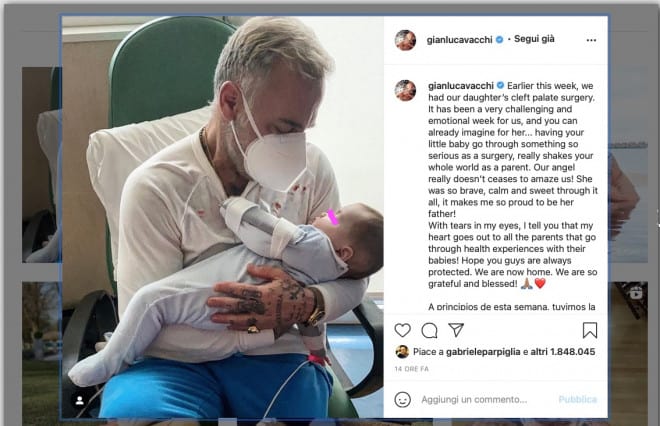Viewport: 660px width, 426px height.
Task: Open gianlucavacchi profile picture in header
Action: pos(405,40)
